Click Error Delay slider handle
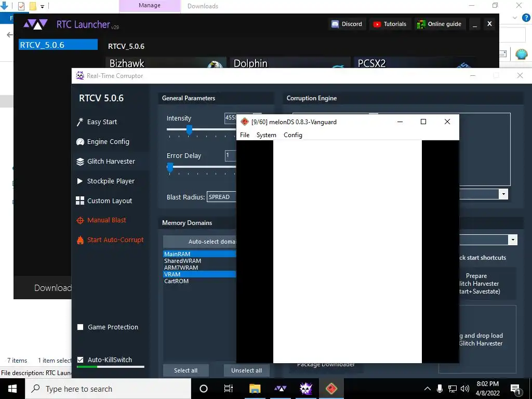The width and height of the screenshot is (532, 399). (x=170, y=167)
